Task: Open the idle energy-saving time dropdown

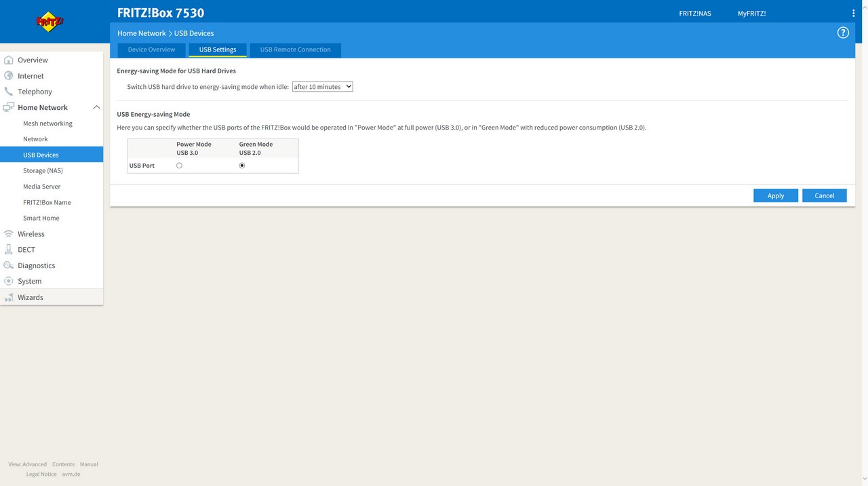Action: point(322,87)
